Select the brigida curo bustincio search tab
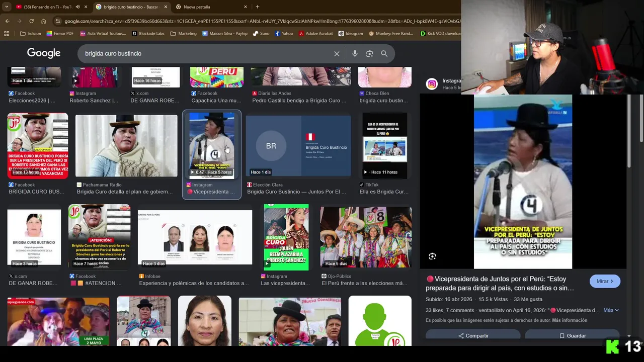644x362 pixels. (131, 7)
